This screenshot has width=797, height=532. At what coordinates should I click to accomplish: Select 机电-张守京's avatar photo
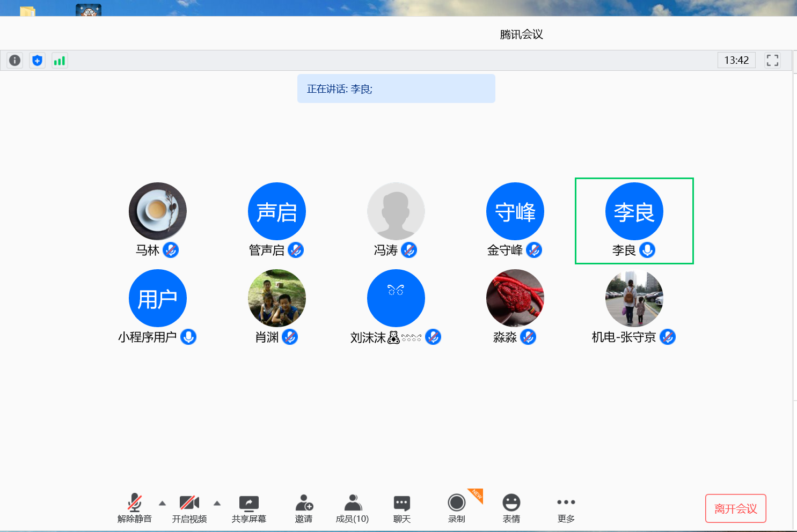[x=634, y=298]
